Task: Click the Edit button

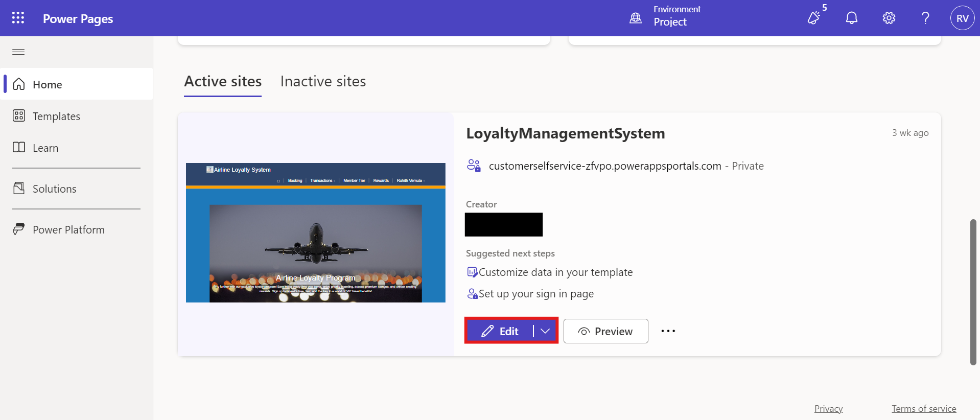Action: (500, 331)
